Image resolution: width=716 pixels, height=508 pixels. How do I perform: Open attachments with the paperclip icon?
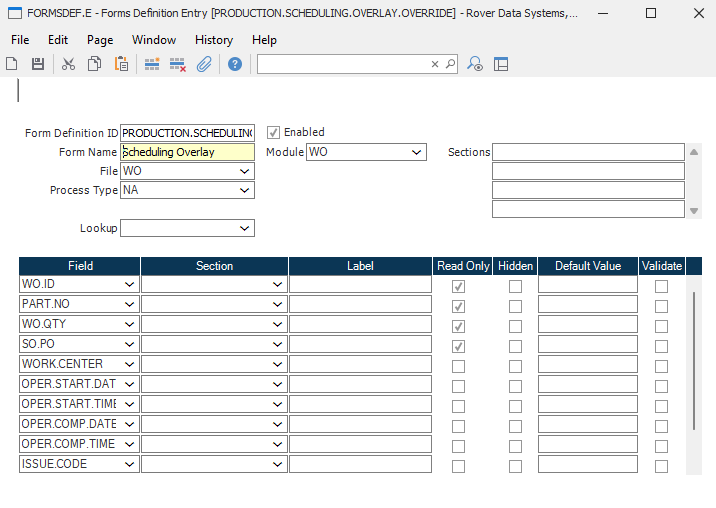204,64
